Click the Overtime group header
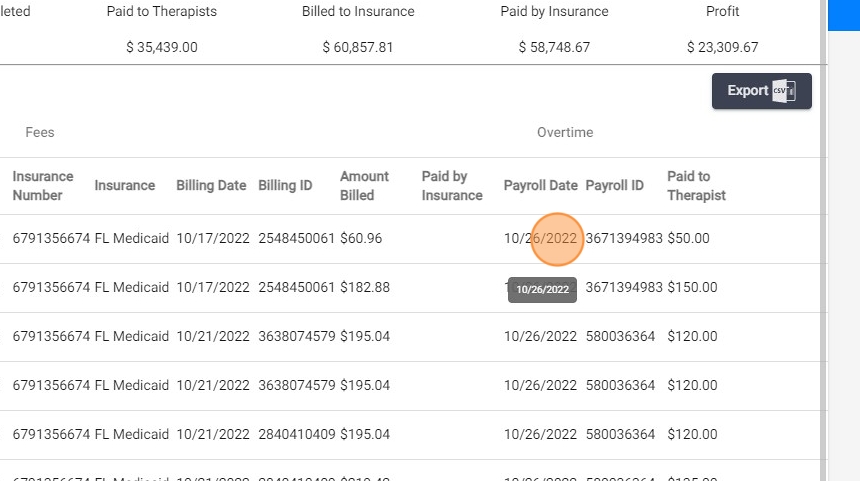The width and height of the screenshot is (860, 481). click(x=565, y=133)
